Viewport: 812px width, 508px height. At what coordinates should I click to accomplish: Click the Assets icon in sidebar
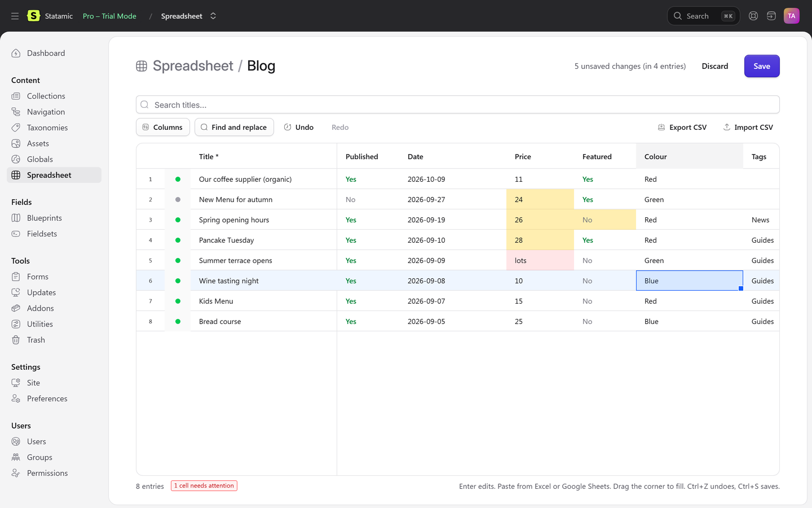pos(16,143)
